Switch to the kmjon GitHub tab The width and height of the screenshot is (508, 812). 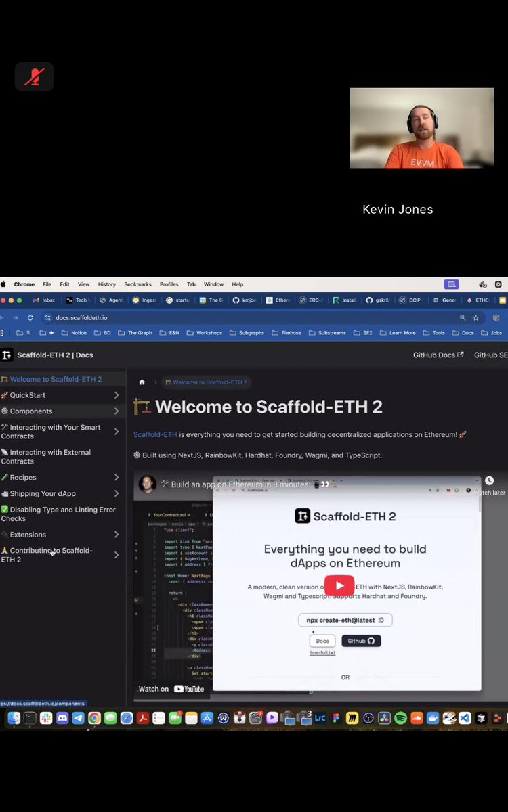click(x=245, y=300)
